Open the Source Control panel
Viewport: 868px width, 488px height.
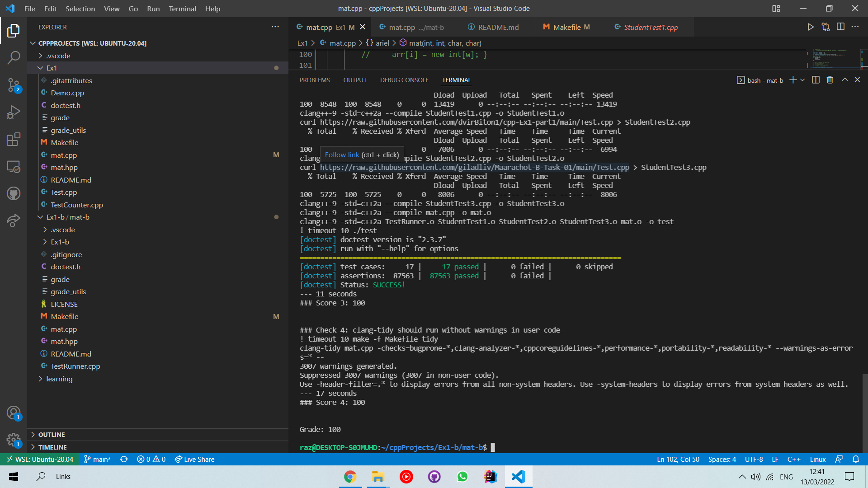click(x=14, y=85)
